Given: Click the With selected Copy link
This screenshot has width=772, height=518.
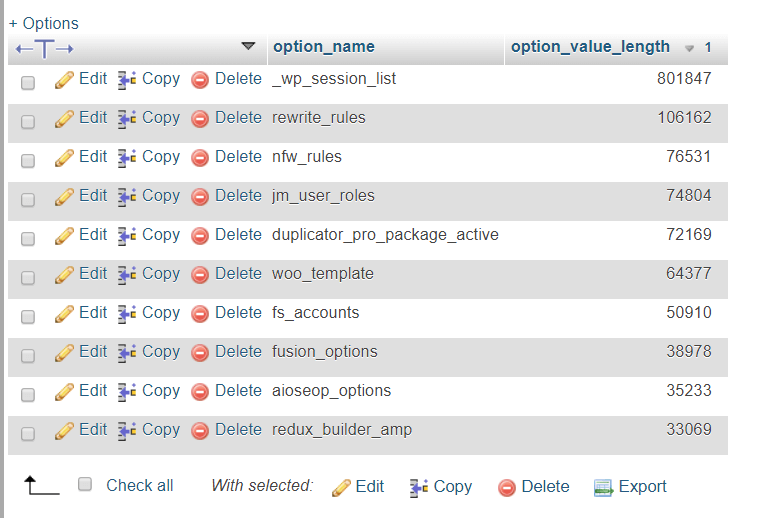Looking at the screenshot, I should [x=452, y=486].
